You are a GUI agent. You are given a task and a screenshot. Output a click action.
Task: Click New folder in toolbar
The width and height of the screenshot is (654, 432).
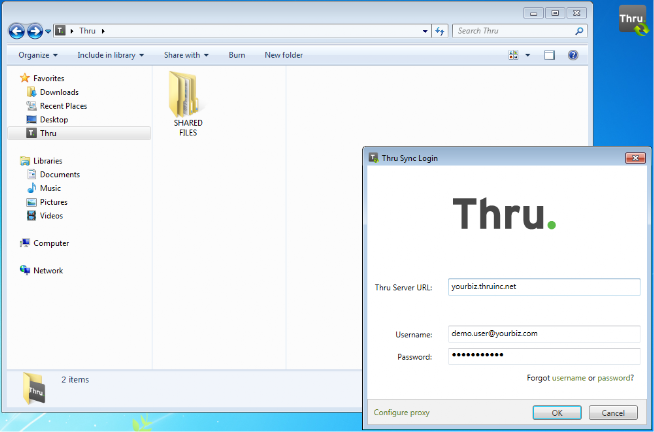(283, 55)
